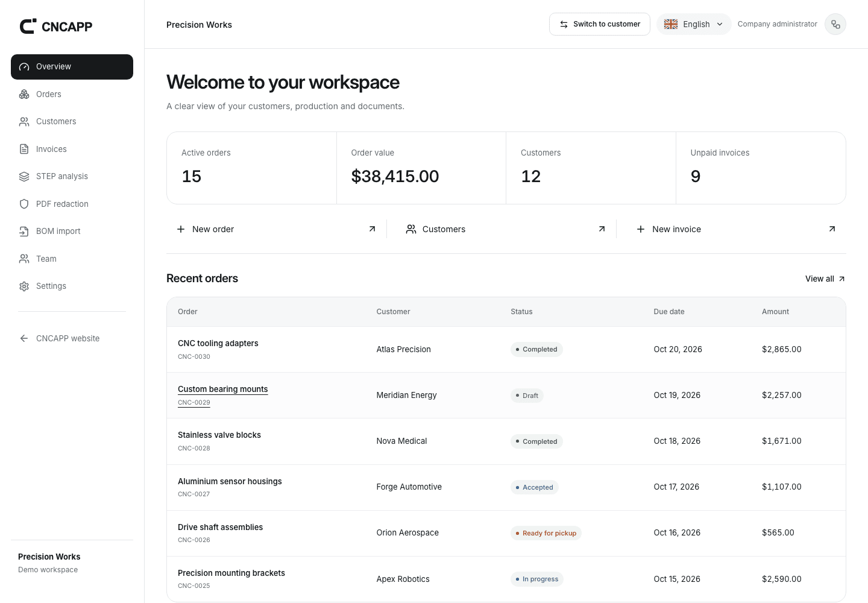Click the back arrow beside CNCAPP website
868x603 pixels.
(24, 338)
